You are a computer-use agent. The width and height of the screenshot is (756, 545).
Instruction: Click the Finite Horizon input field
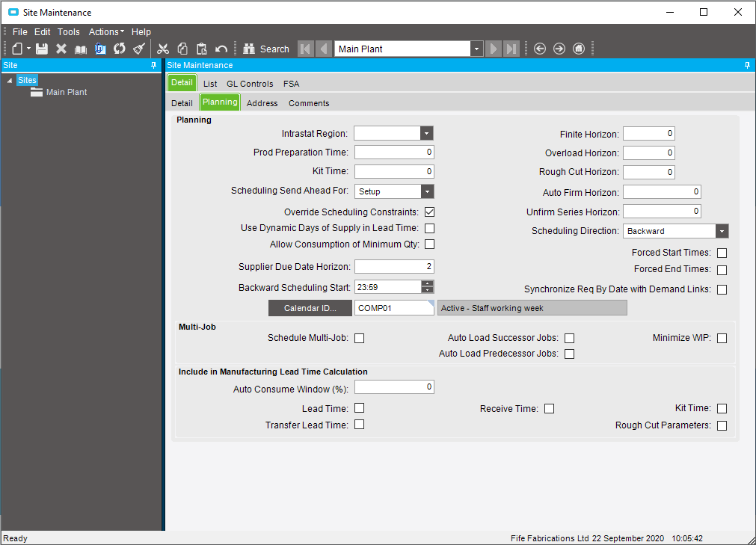[x=649, y=134]
